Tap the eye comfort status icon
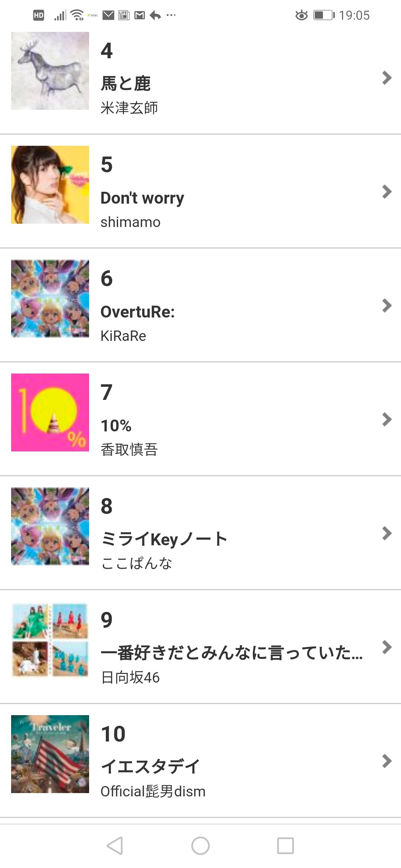 click(x=301, y=15)
